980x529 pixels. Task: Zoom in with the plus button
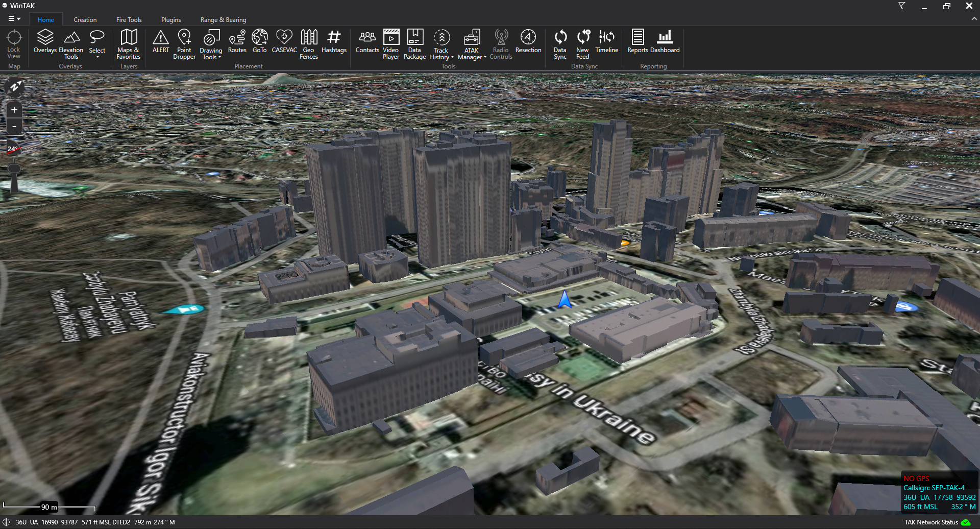click(x=14, y=110)
